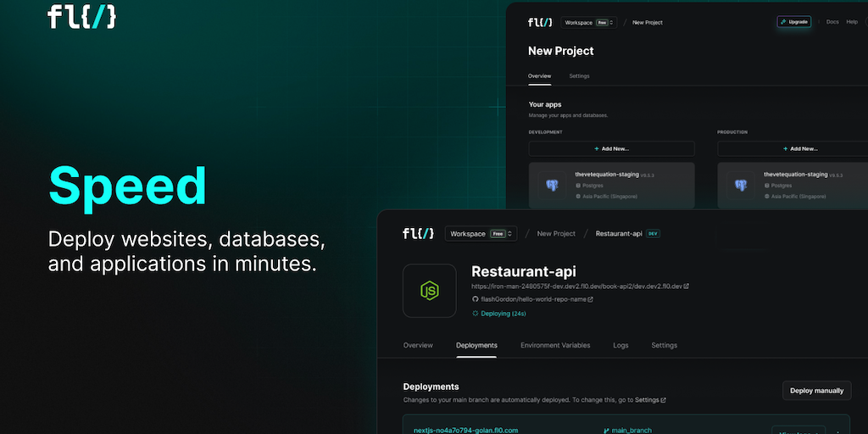Expand the Workspace selector in Restaurant-api header

(x=481, y=233)
